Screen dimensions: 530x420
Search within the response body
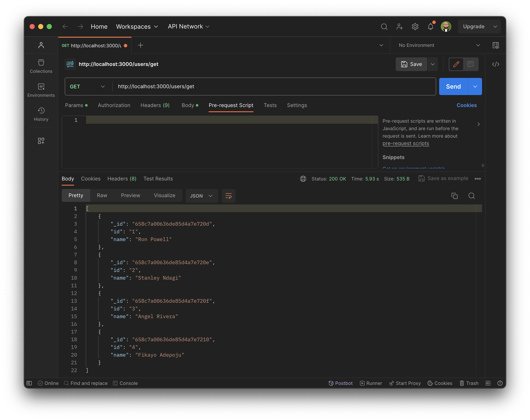click(x=472, y=196)
